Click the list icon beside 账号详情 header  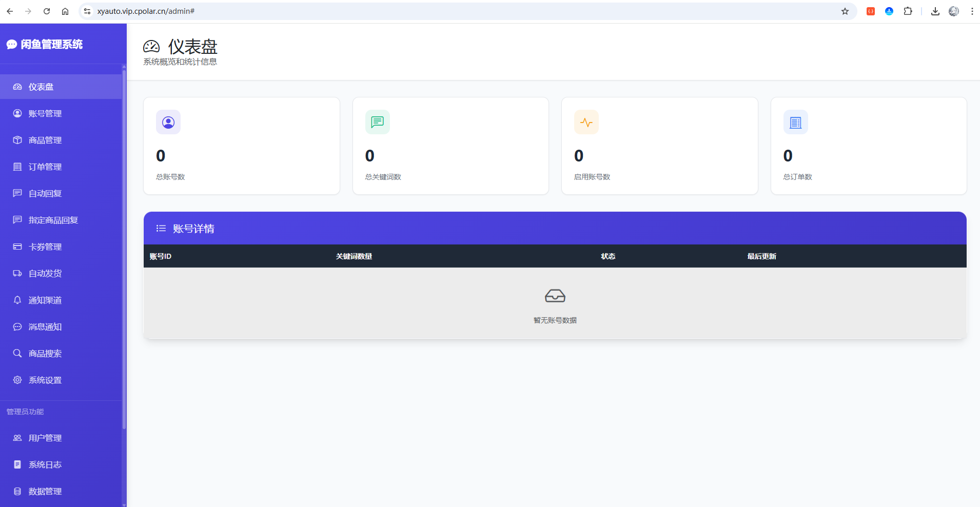tap(161, 229)
